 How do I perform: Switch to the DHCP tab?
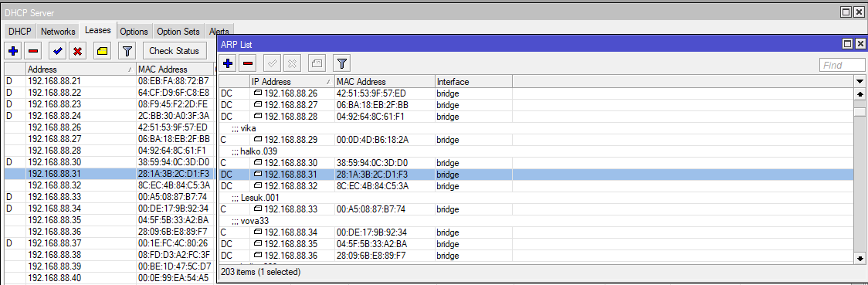(x=19, y=32)
